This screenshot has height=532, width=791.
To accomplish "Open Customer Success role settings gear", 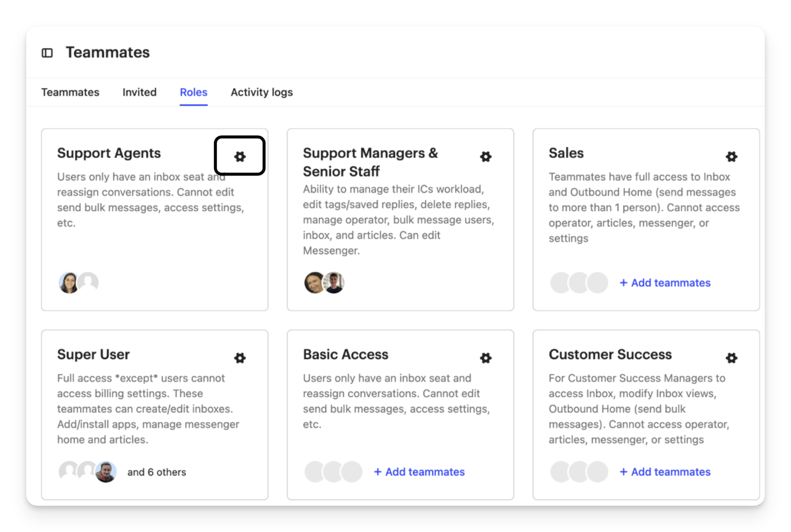I will click(x=731, y=358).
